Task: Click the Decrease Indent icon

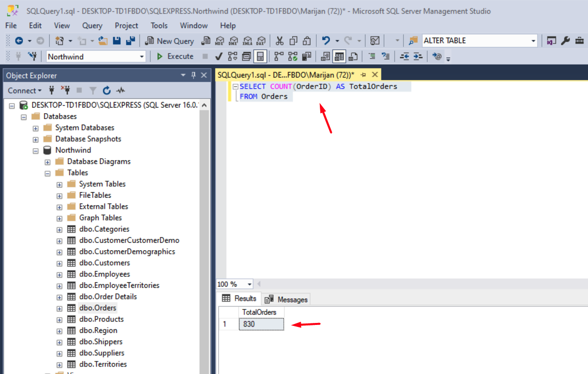Action: pyautogui.click(x=404, y=57)
